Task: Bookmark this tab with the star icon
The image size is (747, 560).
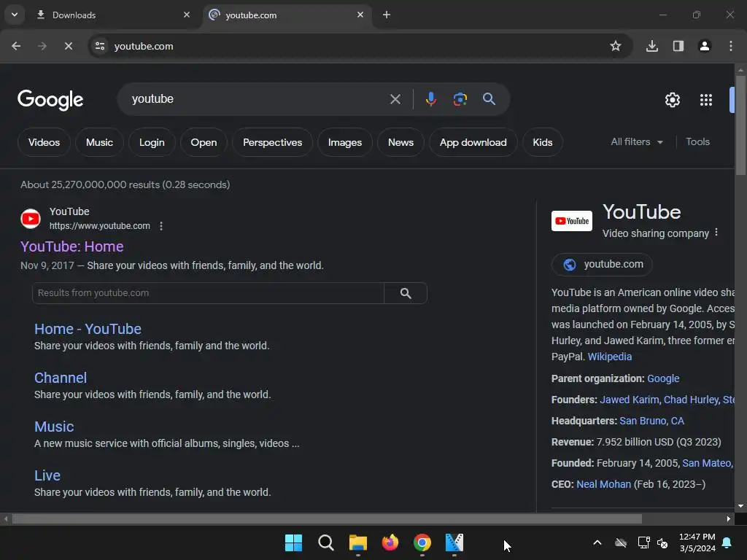Action: click(616, 46)
